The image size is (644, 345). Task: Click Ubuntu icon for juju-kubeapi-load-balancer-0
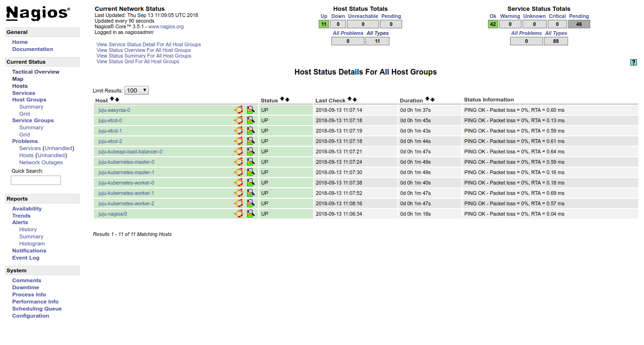point(239,151)
